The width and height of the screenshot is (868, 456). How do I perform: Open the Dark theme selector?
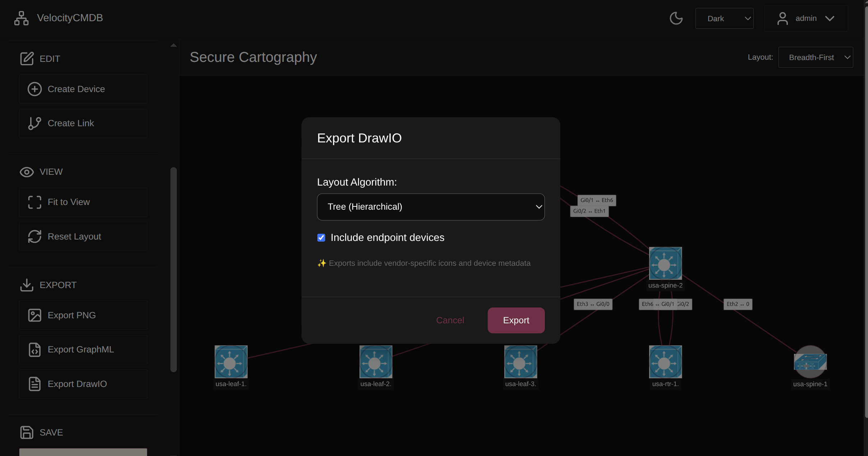pos(724,18)
